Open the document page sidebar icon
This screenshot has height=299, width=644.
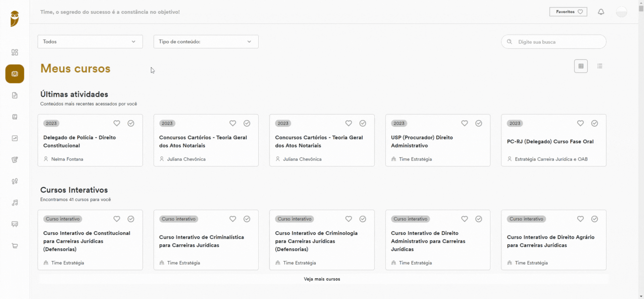[x=15, y=95]
